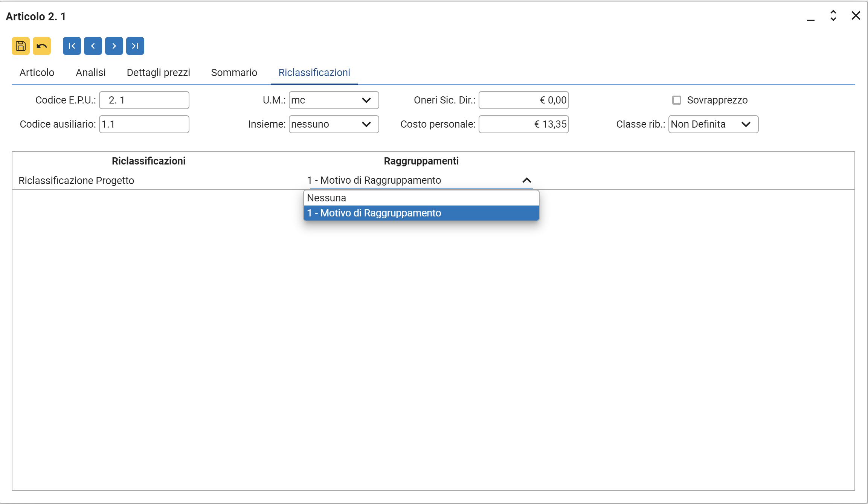The width and height of the screenshot is (868, 504).
Task: Enable the Sovrapprezzo checkbox
Action: (x=677, y=100)
